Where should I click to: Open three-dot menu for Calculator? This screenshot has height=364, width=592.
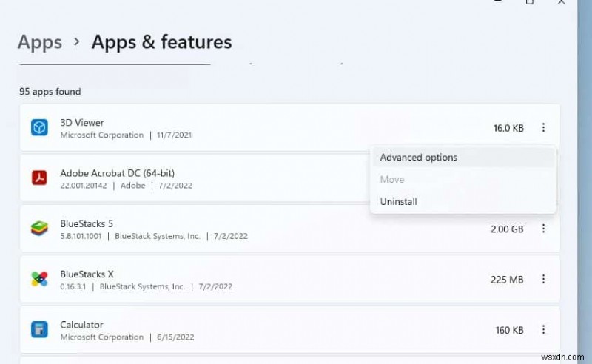(x=543, y=329)
